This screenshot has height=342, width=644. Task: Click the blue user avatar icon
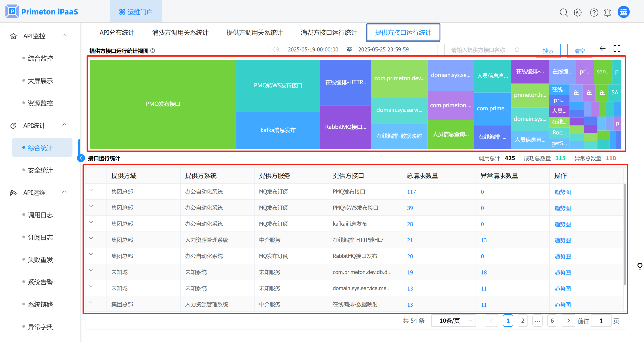tap(623, 12)
